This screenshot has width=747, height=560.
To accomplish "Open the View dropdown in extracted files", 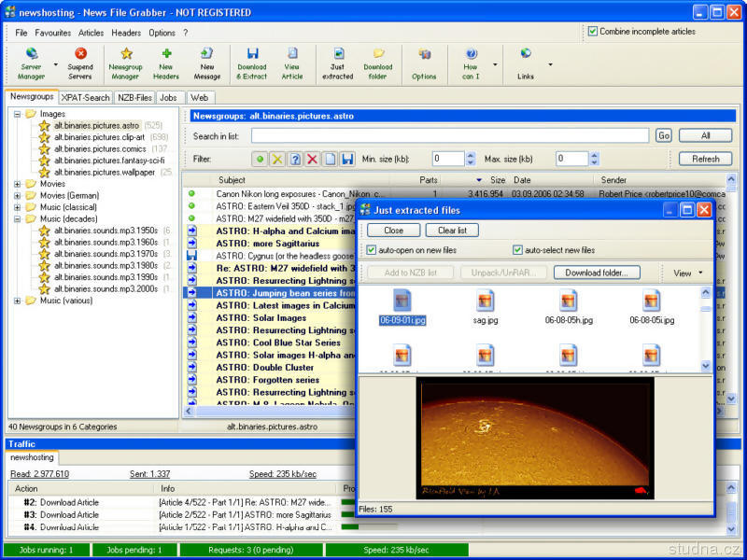I will point(688,273).
